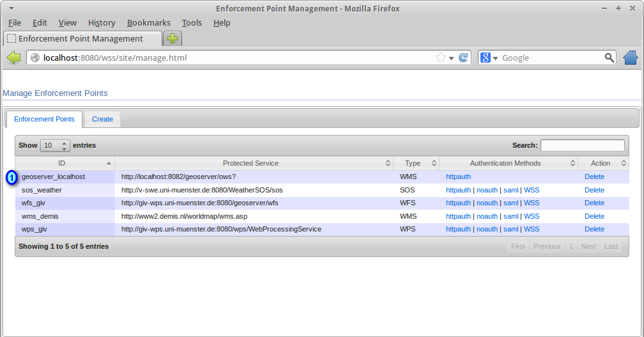
Task: Delete the wps_giv entry
Action: click(594, 230)
